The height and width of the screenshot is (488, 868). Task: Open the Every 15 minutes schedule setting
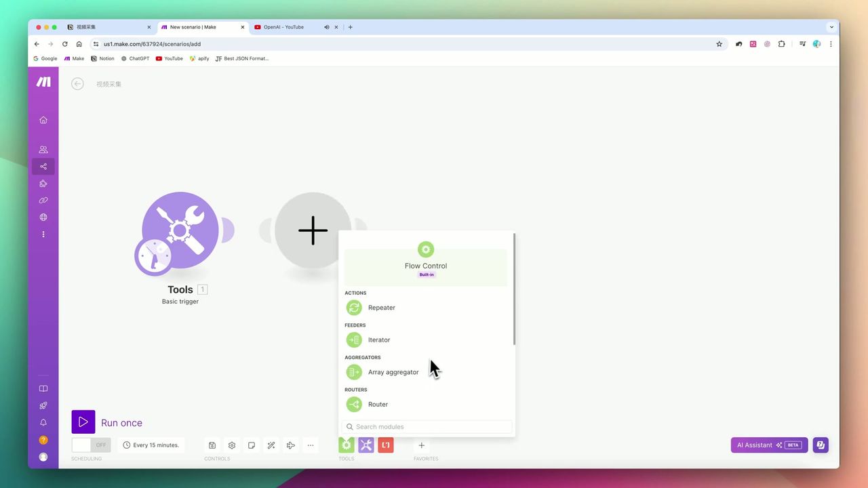[151, 445]
